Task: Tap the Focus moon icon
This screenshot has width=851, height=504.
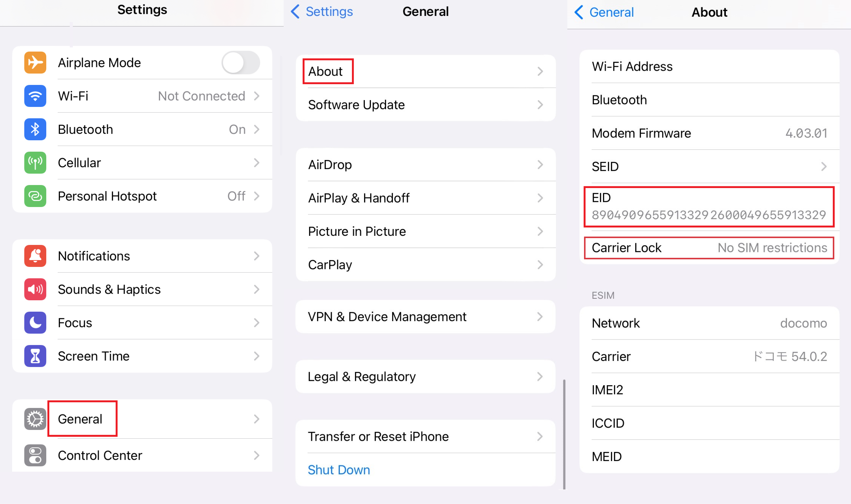Action: point(35,323)
